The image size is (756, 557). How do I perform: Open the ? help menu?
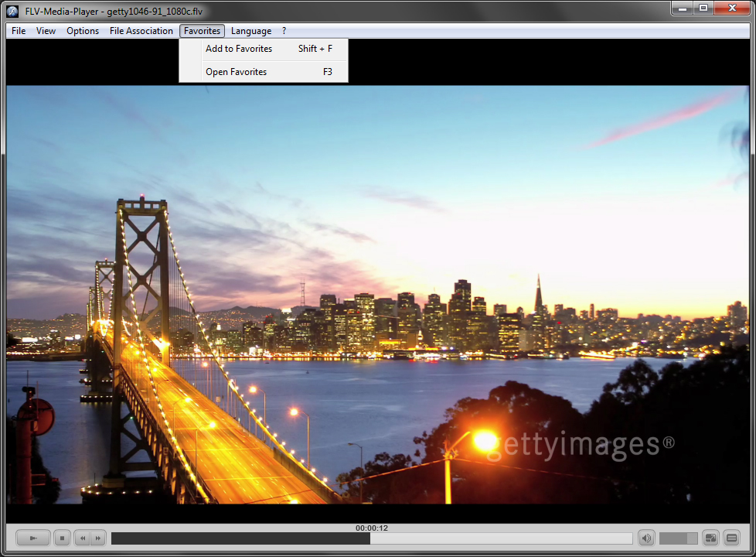[284, 31]
